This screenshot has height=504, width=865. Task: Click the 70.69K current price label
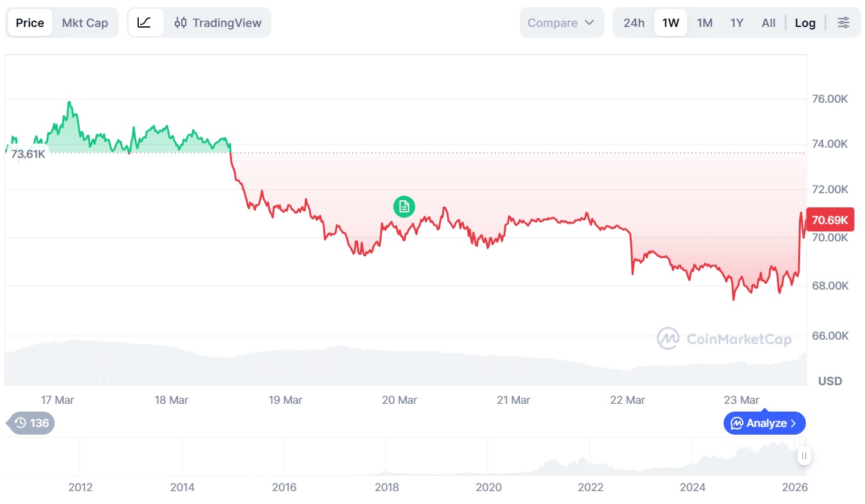pyautogui.click(x=830, y=220)
